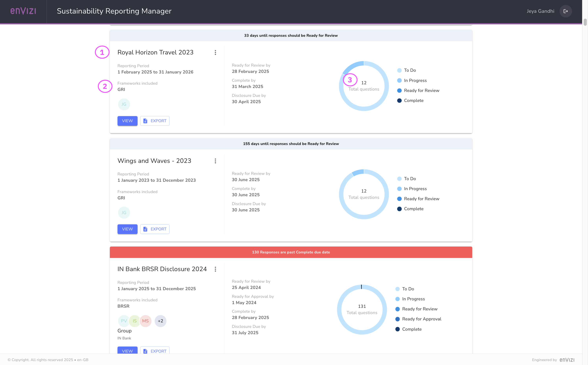
Task: Open IN Bank BRSR Disclosure kebab menu
Action: click(x=215, y=269)
